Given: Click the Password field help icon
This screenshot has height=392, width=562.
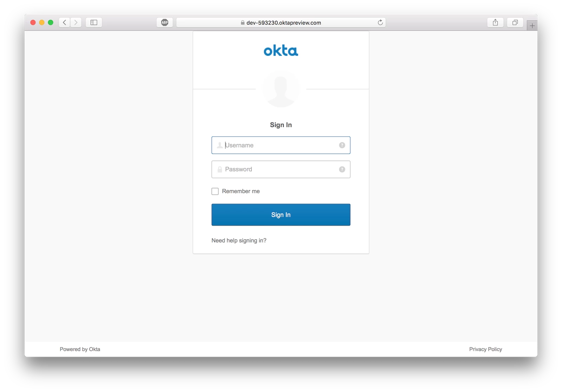Looking at the screenshot, I should [342, 169].
